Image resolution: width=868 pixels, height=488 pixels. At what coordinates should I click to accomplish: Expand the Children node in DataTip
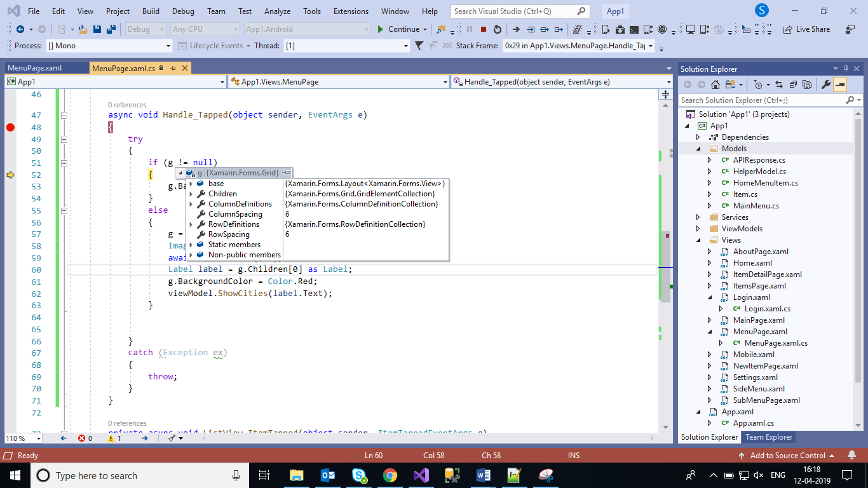191,194
